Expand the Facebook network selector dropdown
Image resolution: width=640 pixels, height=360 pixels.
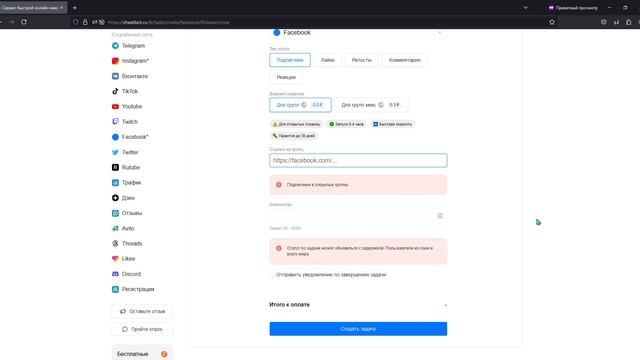click(x=440, y=33)
